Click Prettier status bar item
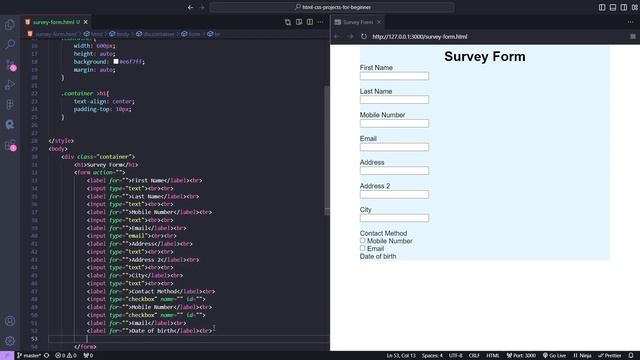The image size is (640, 360). [x=609, y=356]
